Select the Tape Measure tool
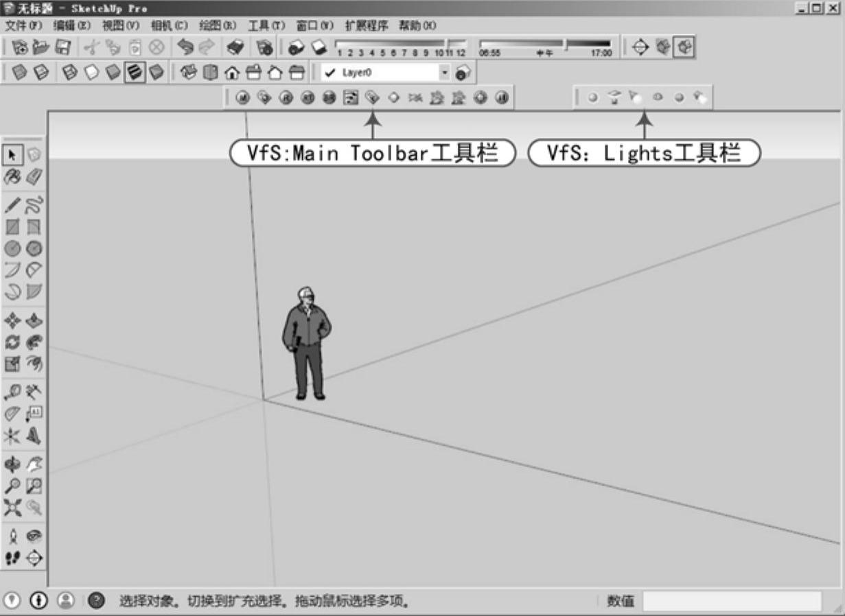The image size is (845, 616). pyautogui.click(x=12, y=392)
